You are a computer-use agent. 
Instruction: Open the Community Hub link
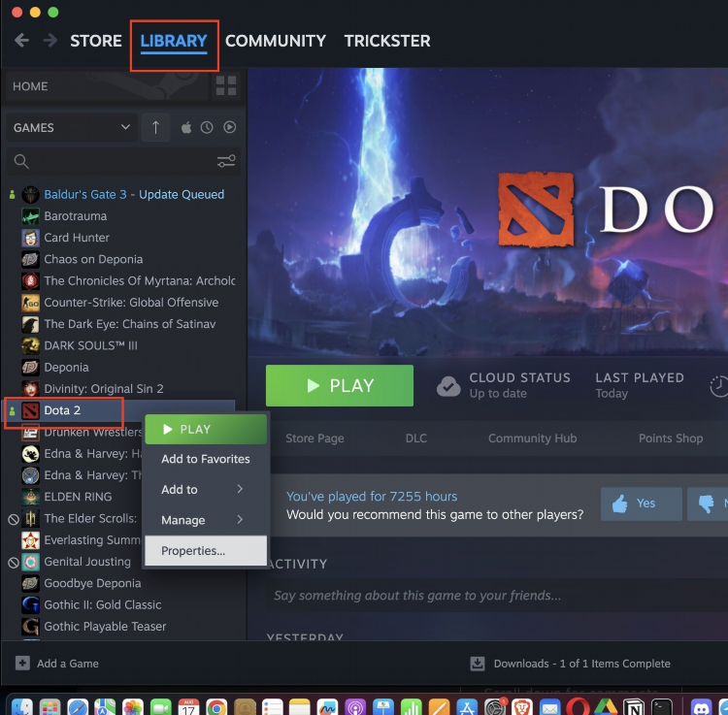[533, 438]
